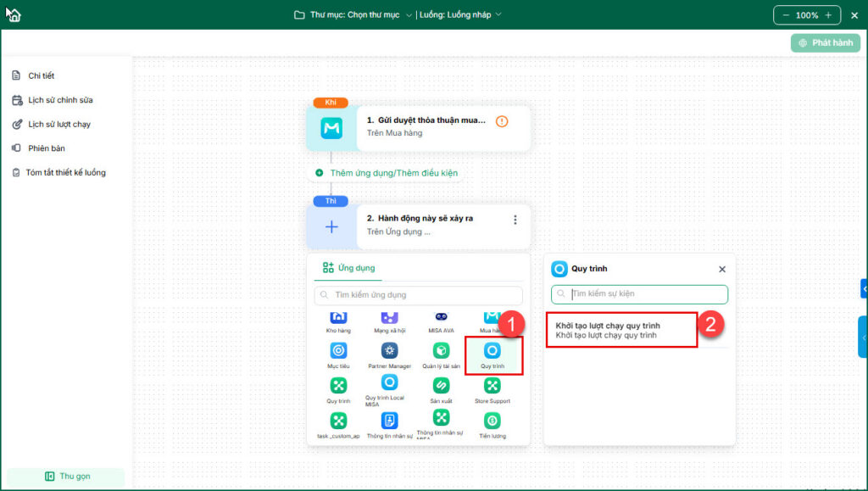Switch to the Ứng dụng tab
The width and height of the screenshot is (868, 491).
348,268
